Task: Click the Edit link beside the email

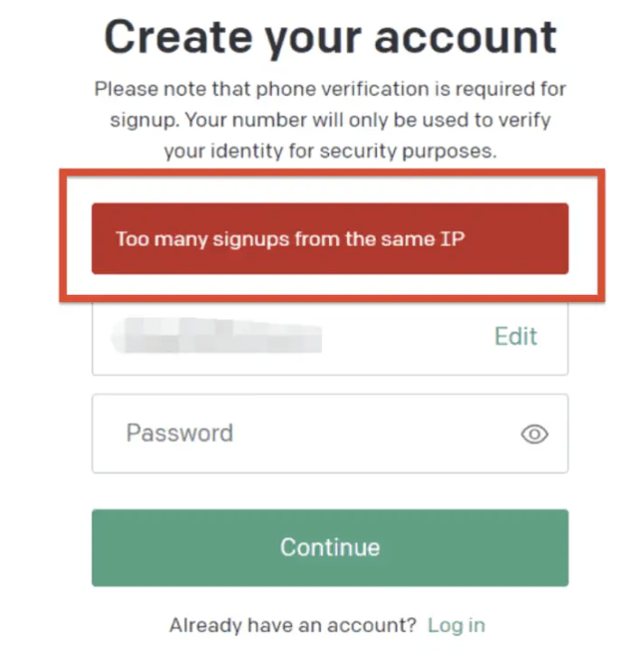Action: click(515, 336)
